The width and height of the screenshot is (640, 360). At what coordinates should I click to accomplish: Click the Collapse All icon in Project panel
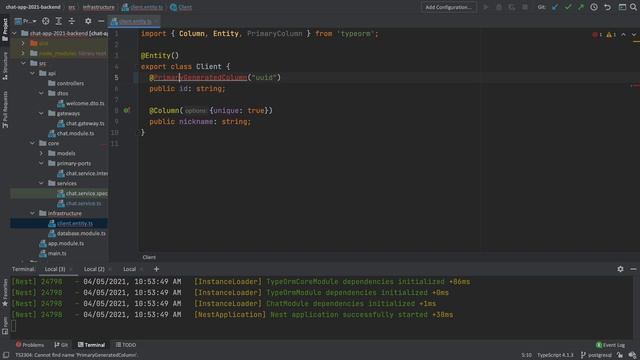click(x=72, y=21)
